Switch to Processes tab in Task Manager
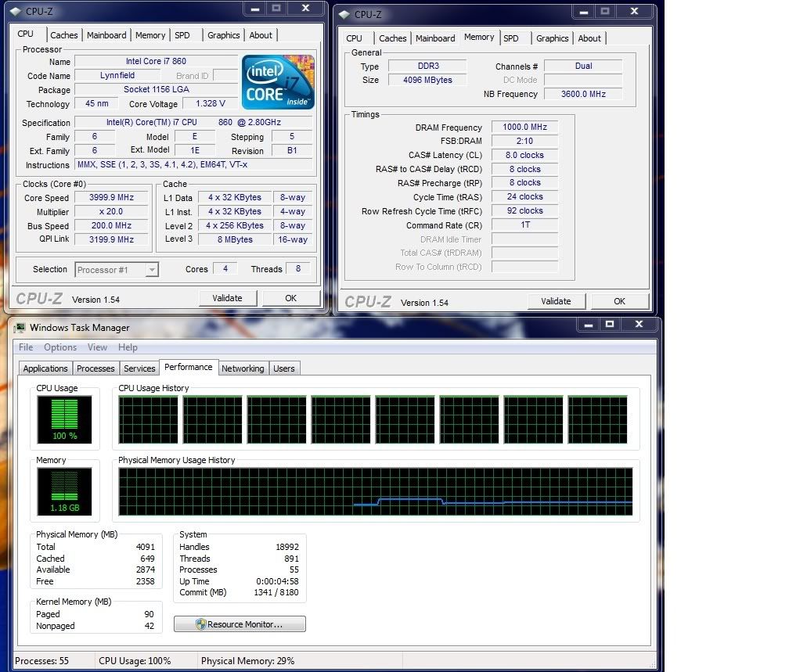789x672 pixels. click(x=95, y=368)
